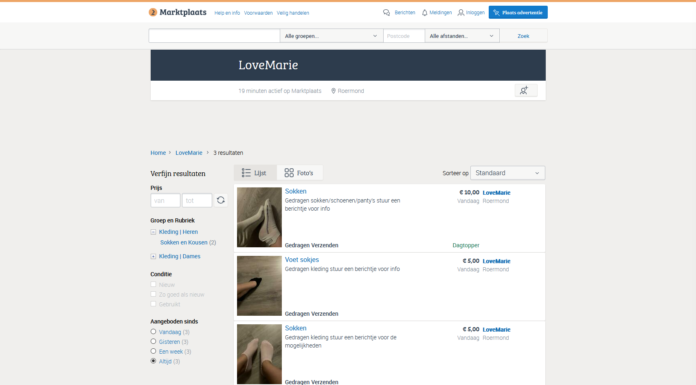Image resolution: width=696 pixels, height=385 pixels.
Task: Open the Berichten messages icon
Action: [x=386, y=13]
